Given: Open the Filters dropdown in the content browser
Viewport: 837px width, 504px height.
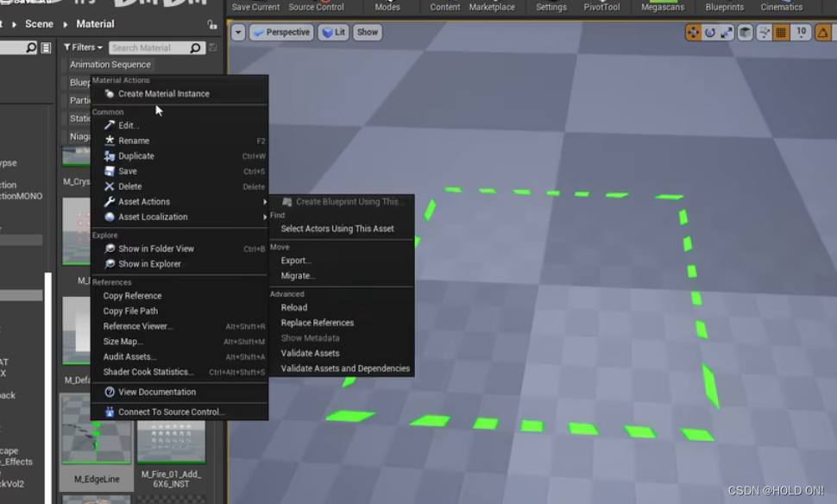Looking at the screenshot, I should (82, 47).
